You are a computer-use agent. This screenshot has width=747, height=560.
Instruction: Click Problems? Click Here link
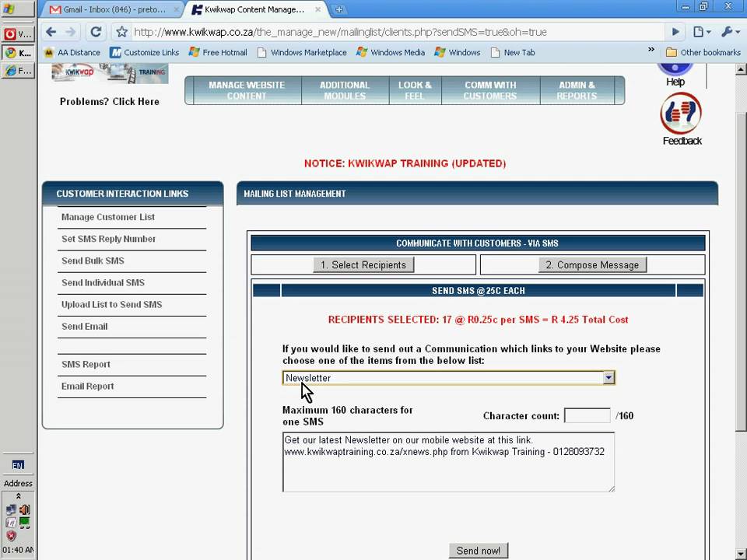(x=110, y=101)
